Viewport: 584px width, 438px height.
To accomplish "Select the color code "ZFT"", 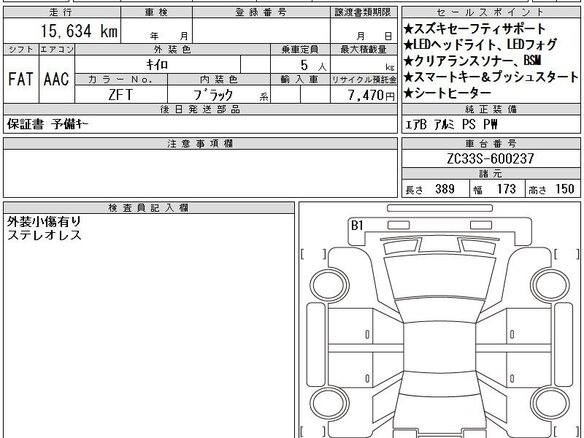I will pos(120,95).
